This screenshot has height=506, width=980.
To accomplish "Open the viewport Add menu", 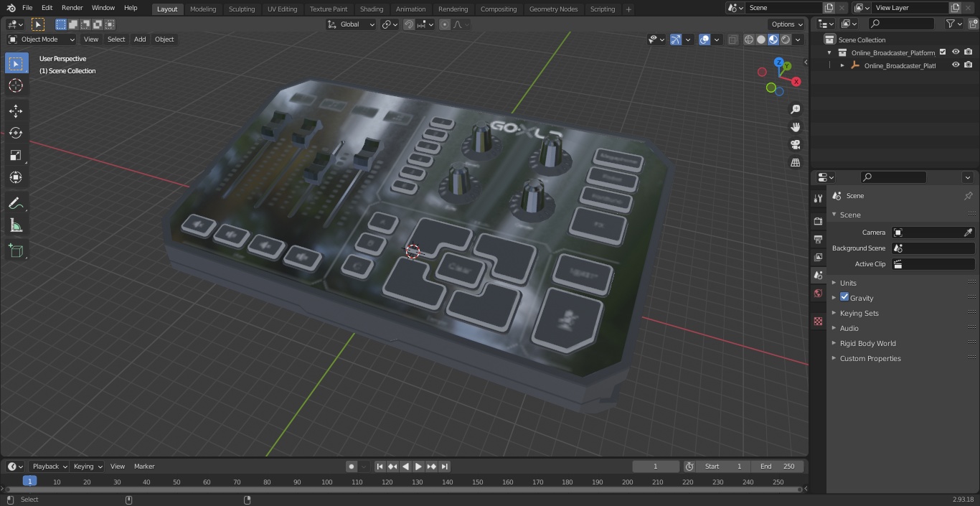I will 140,39.
